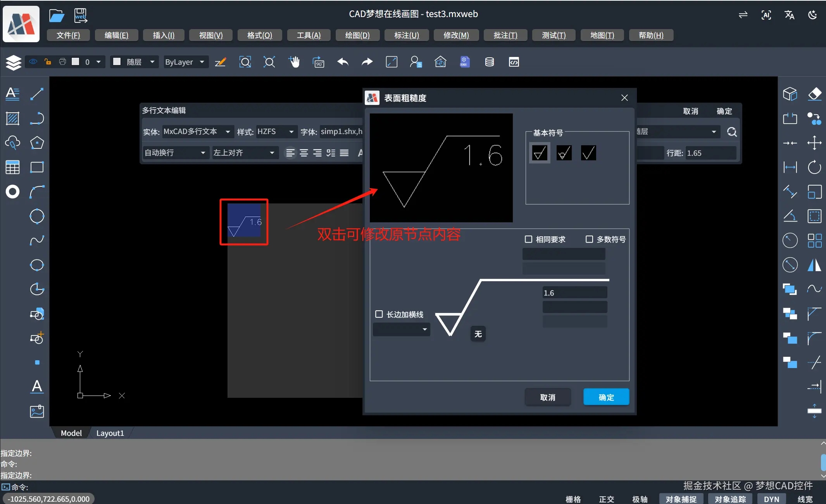Screen dimensions: 826x504
Task: Switch to the Layout1 tab
Action: coord(110,433)
